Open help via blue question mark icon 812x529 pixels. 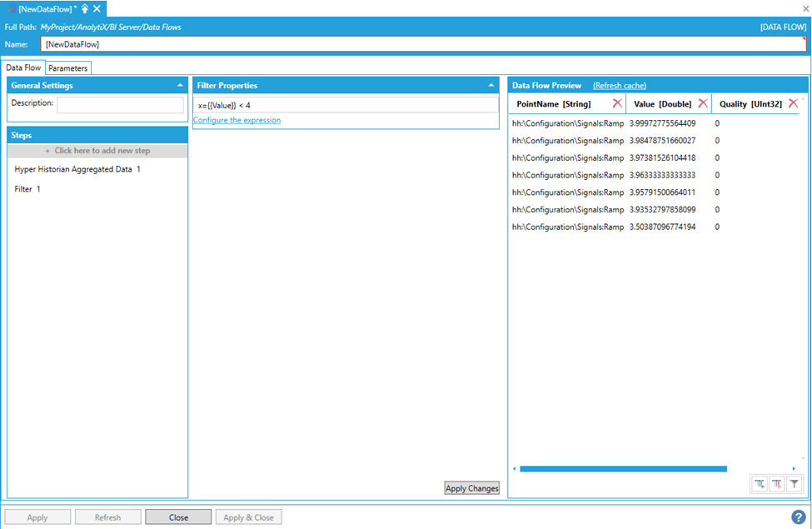(x=798, y=517)
